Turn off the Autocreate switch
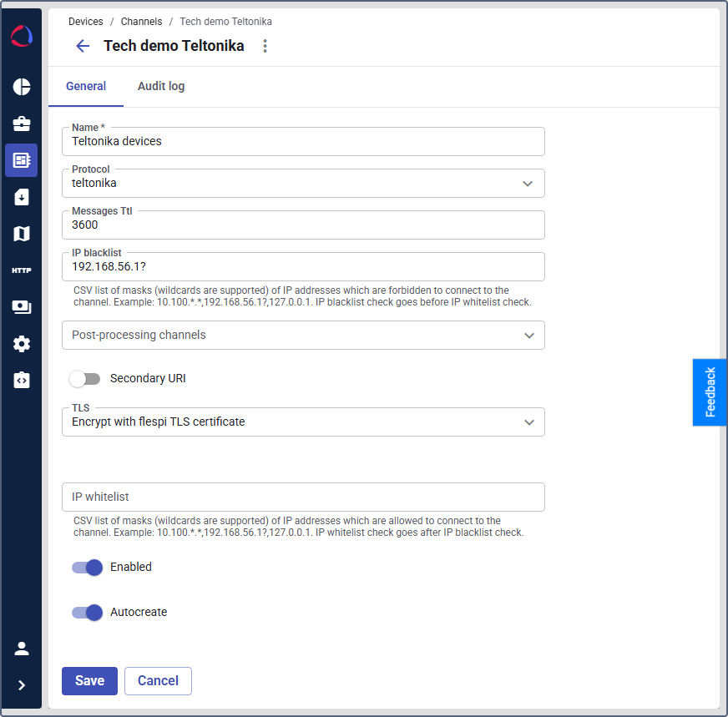This screenshot has width=728, height=717. 87,613
